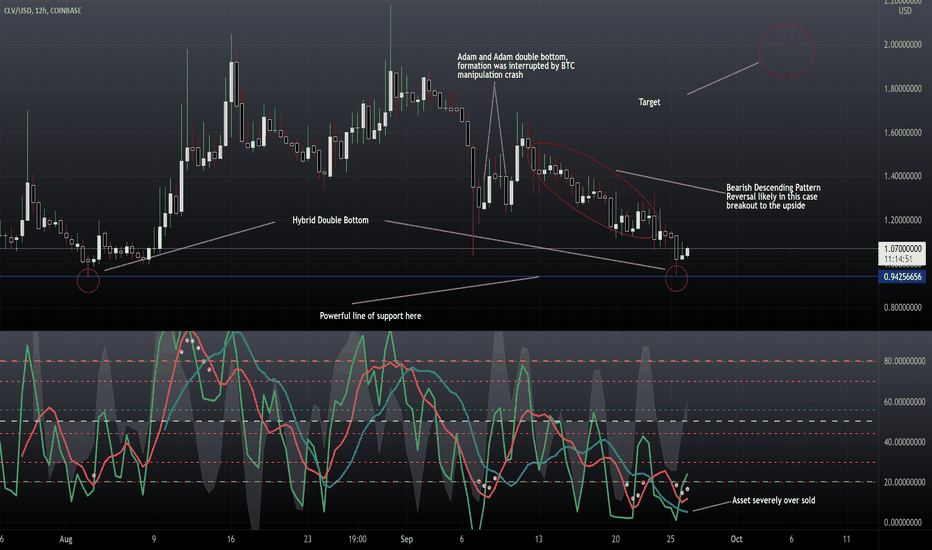Click the '13' date on time axis
932x550 pixels.
pyautogui.click(x=538, y=539)
